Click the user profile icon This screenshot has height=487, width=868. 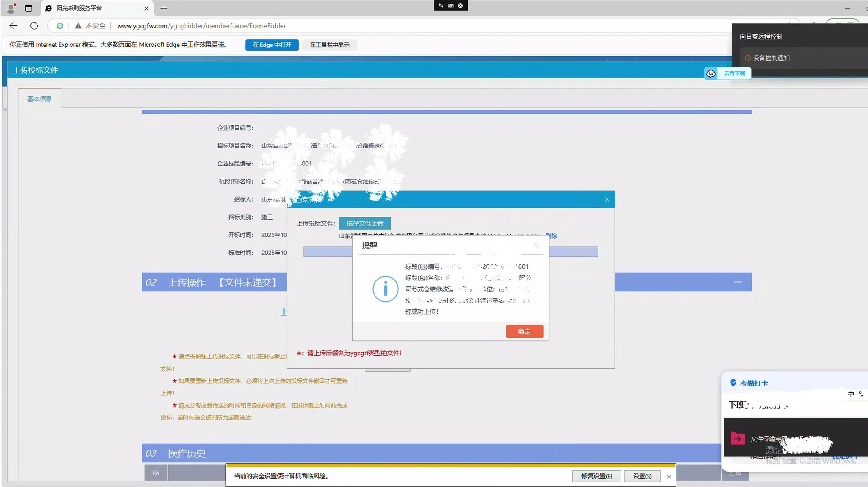[11, 8]
